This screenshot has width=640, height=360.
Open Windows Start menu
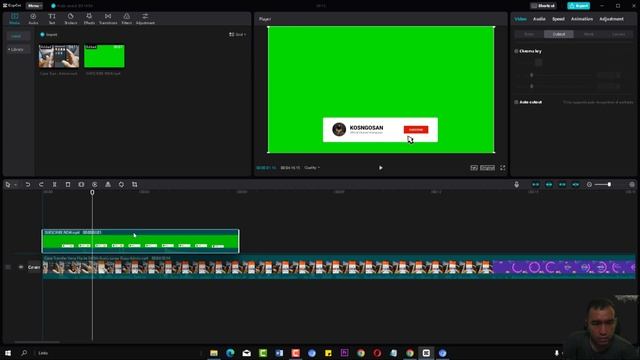coord(8,353)
